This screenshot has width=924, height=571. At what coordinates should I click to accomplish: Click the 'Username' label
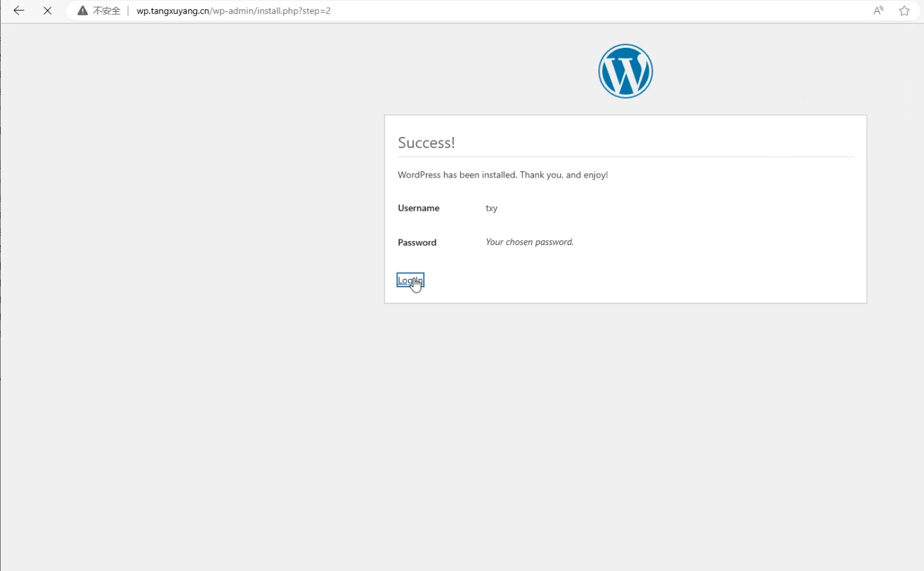419,208
